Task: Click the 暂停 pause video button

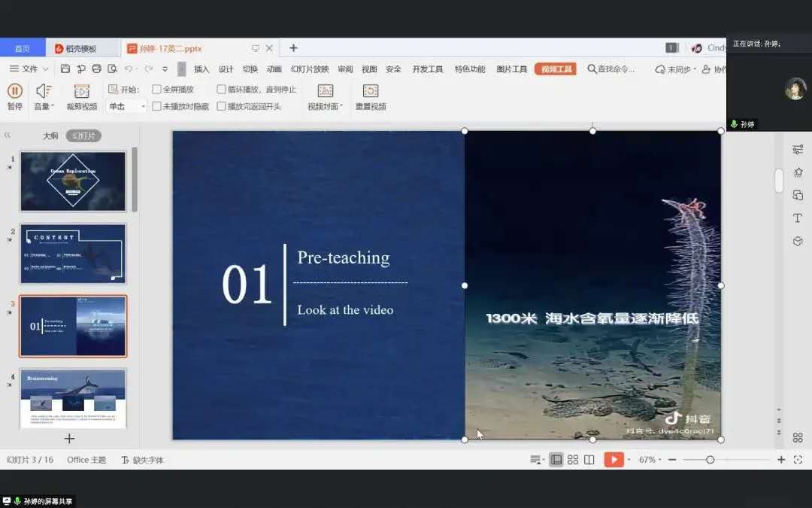Action: pyautogui.click(x=14, y=91)
